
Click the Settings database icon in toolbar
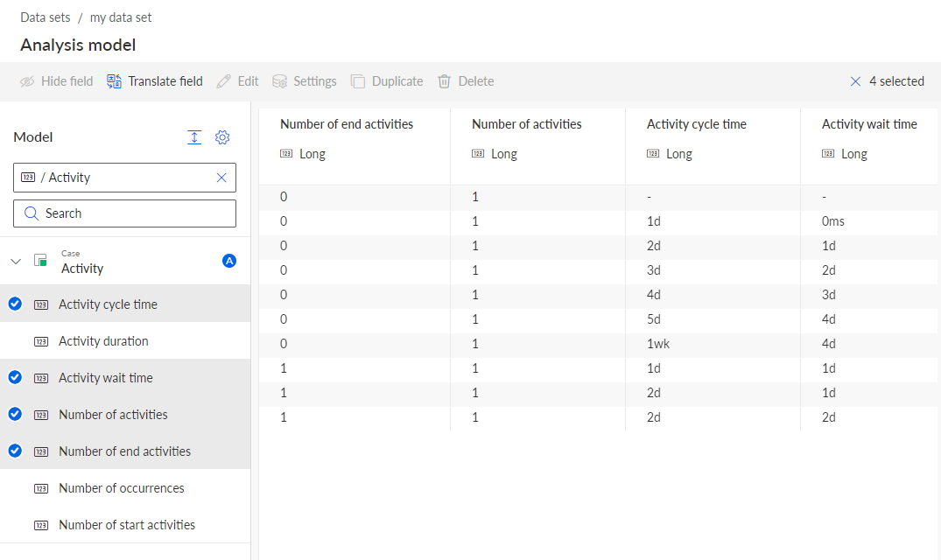click(x=279, y=81)
